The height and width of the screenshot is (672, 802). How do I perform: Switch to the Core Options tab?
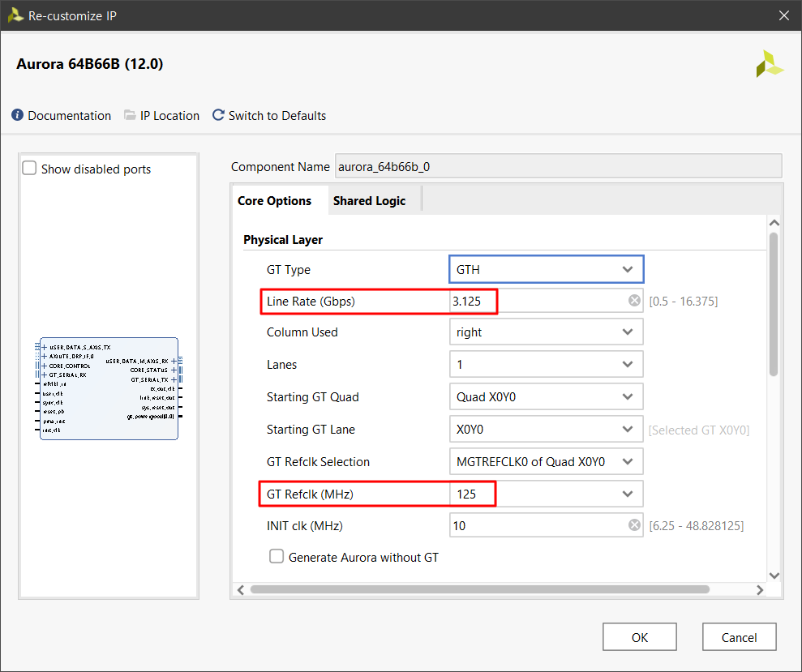tap(274, 200)
